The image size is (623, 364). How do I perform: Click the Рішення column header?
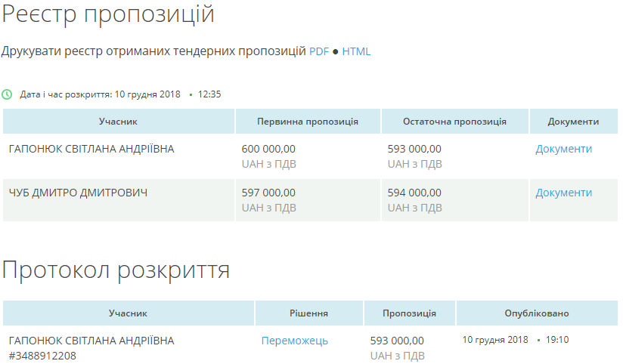point(308,313)
